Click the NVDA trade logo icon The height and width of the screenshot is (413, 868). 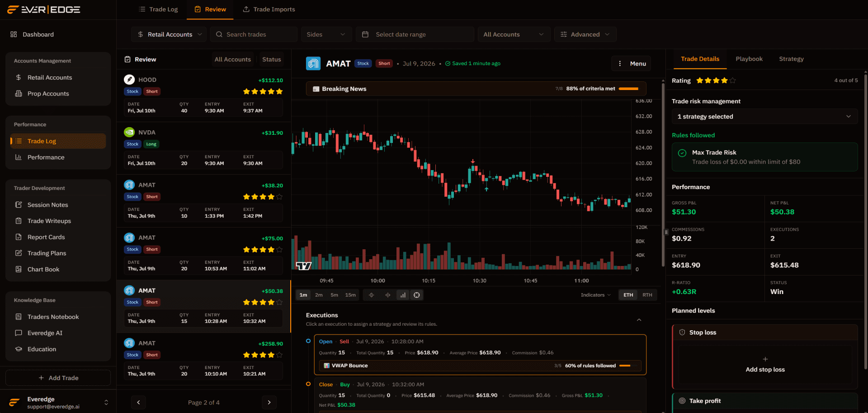129,132
